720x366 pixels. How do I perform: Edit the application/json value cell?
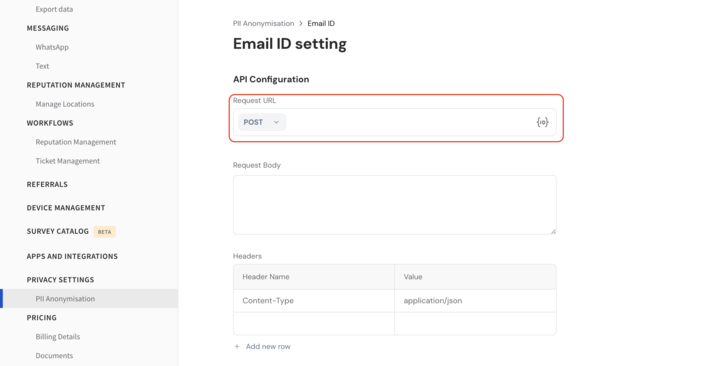475,301
